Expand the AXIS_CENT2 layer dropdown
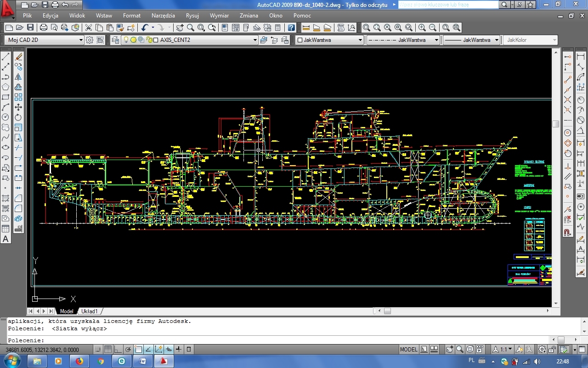The width and height of the screenshot is (588, 368). point(255,40)
